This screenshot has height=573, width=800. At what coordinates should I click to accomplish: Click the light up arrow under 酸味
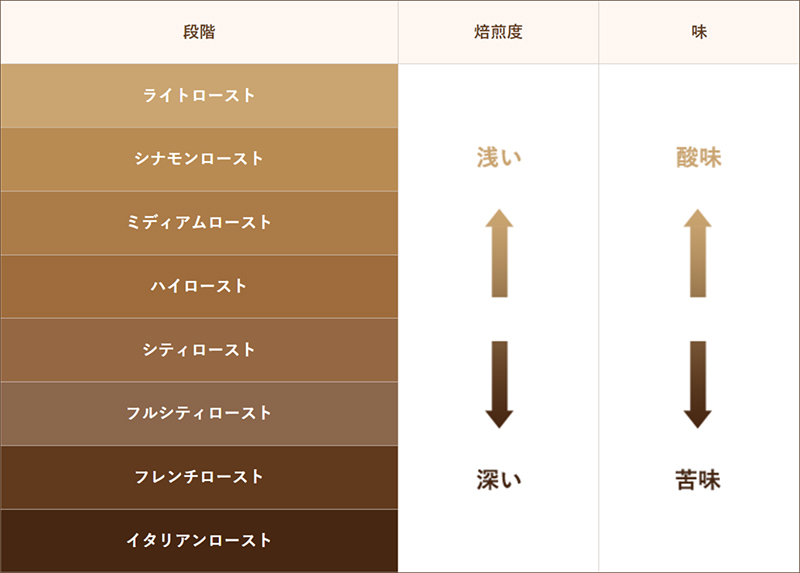tap(697, 253)
